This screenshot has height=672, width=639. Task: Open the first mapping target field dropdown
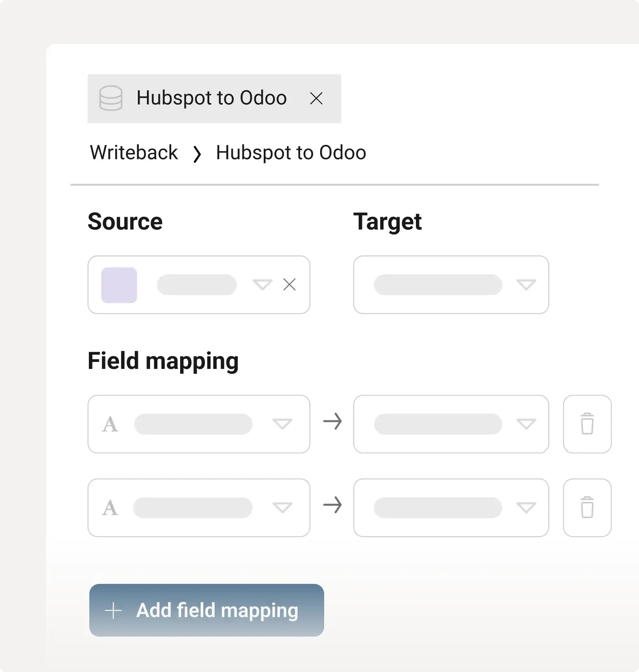pyautogui.click(x=451, y=424)
